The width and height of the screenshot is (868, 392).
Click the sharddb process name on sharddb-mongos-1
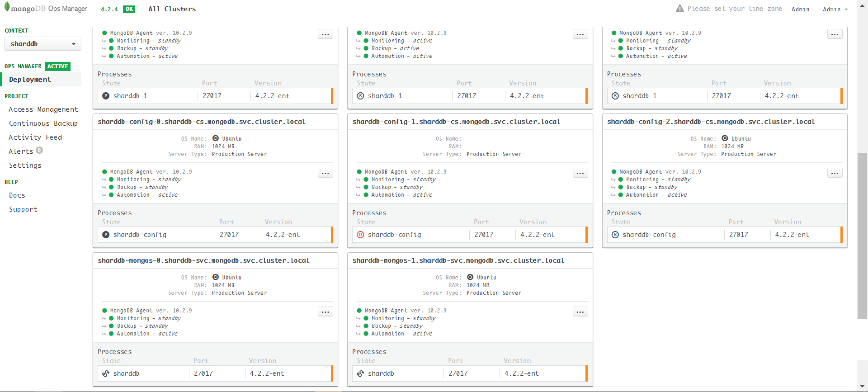pos(381,373)
